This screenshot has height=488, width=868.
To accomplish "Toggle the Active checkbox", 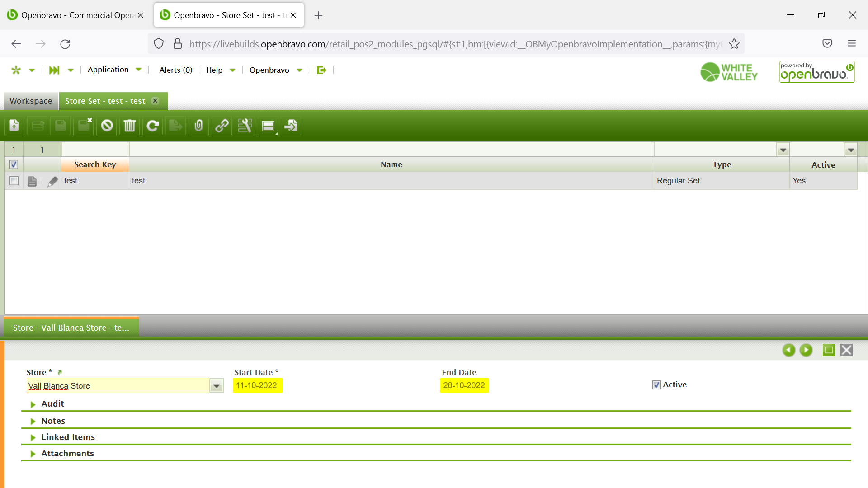I will 656,385.
